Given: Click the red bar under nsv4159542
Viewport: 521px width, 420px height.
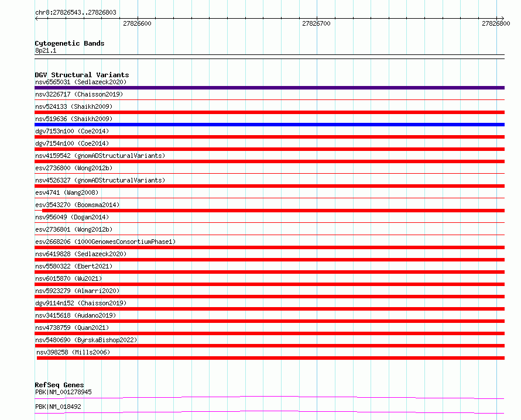Looking at the screenshot, I should pyautogui.click(x=269, y=161).
